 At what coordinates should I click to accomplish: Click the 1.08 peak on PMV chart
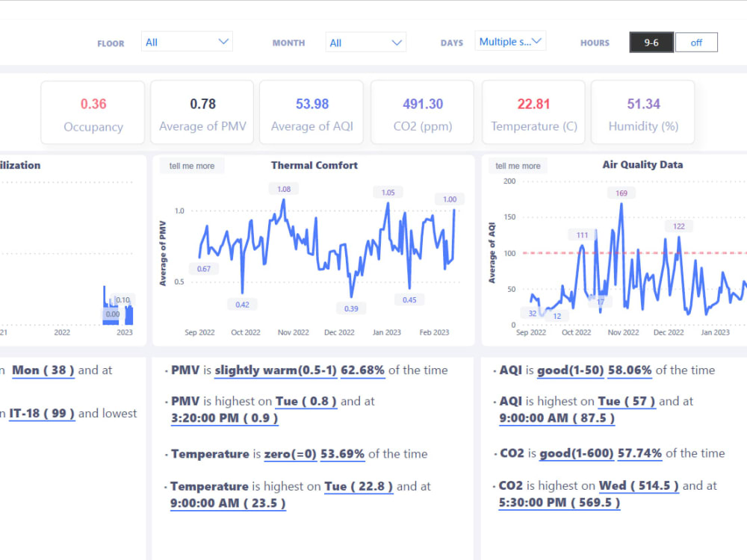pyautogui.click(x=284, y=189)
